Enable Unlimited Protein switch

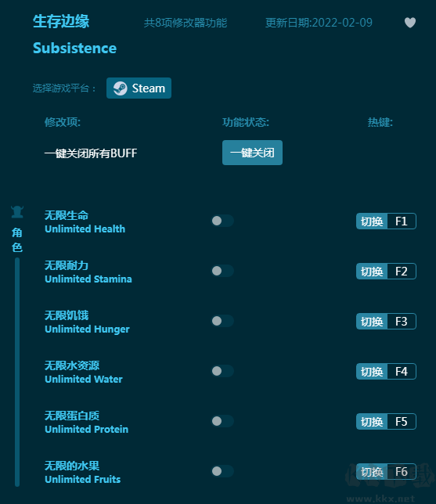point(222,421)
